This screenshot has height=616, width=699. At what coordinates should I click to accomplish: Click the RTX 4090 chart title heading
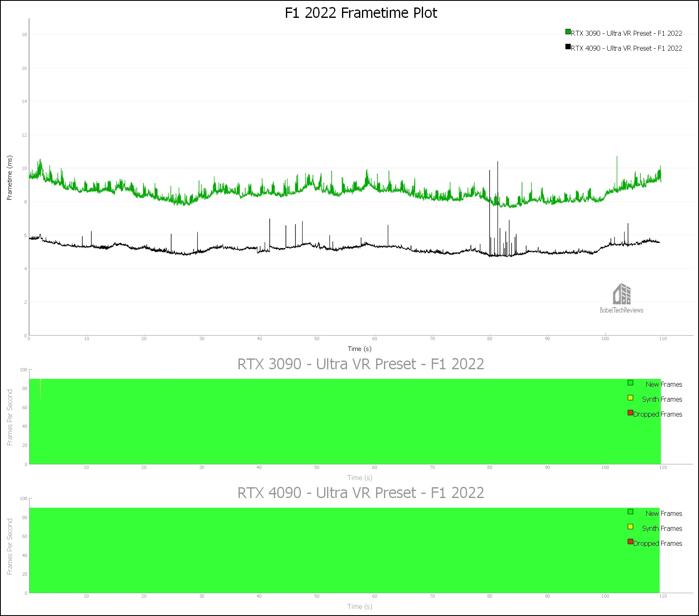click(x=361, y=493)
